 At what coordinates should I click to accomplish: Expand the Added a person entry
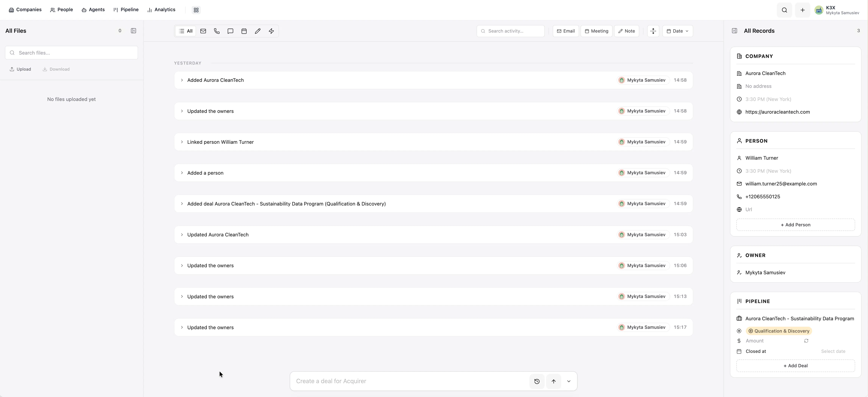[182, 173]
